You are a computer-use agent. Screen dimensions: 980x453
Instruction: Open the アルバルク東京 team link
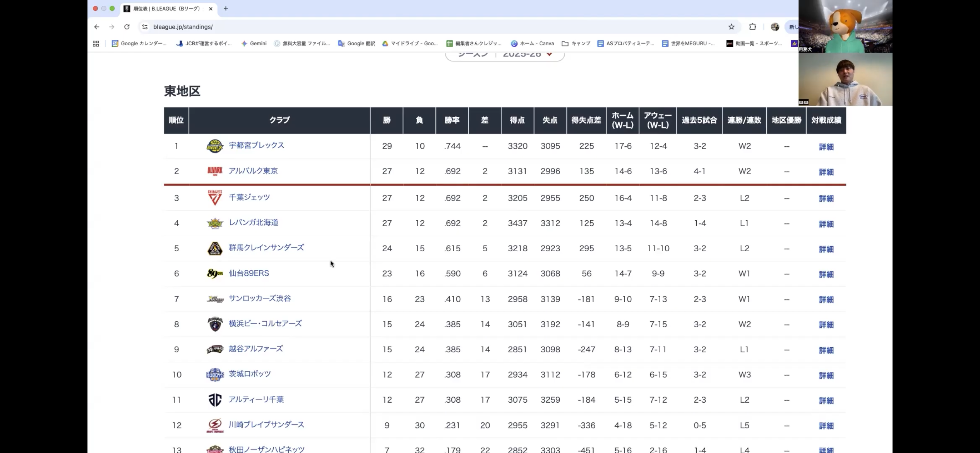click(x=253, y=171)
